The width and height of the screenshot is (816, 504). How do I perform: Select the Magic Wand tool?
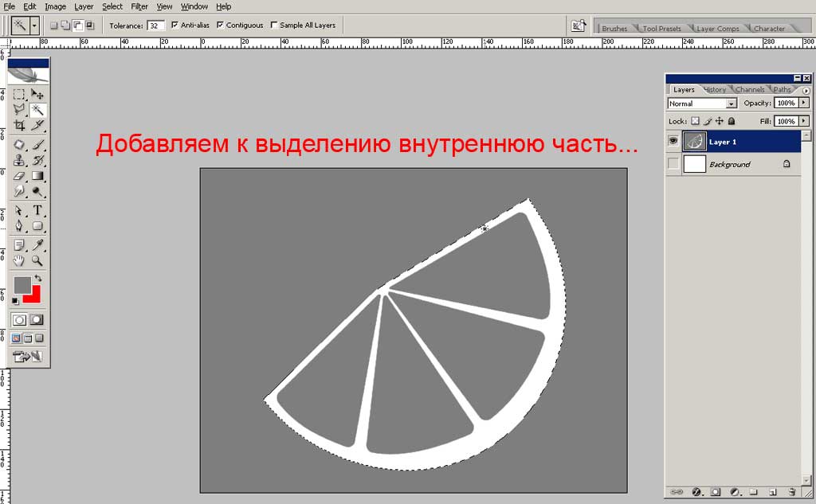37,110
